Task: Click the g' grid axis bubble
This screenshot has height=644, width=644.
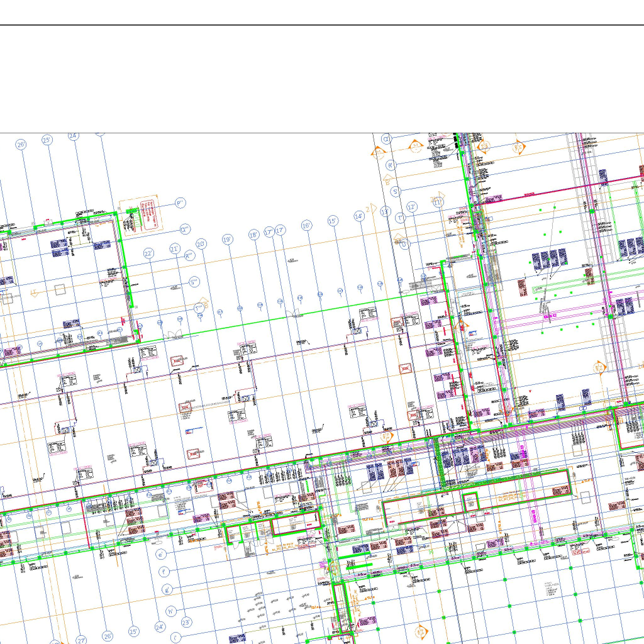Action: pyautogui.click(x=167, y=590)
